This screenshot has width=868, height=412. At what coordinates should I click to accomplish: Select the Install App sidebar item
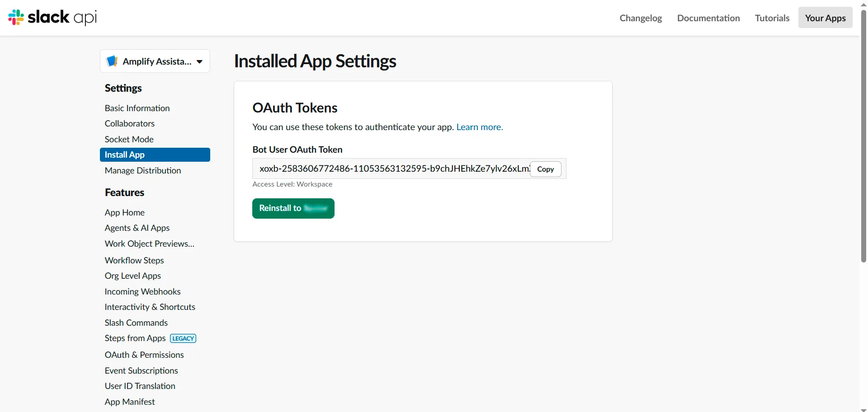point(155,154)
